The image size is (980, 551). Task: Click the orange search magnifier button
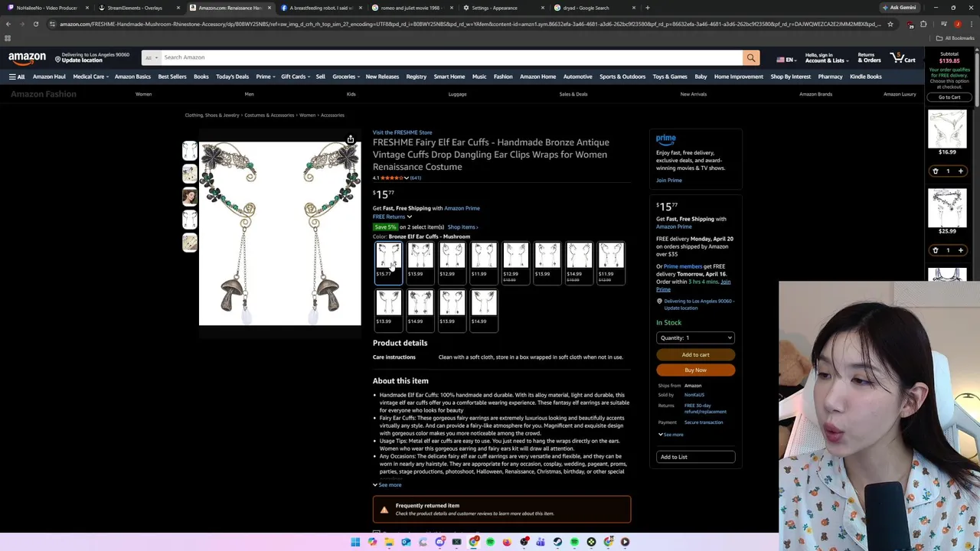(x=751, y=57)
